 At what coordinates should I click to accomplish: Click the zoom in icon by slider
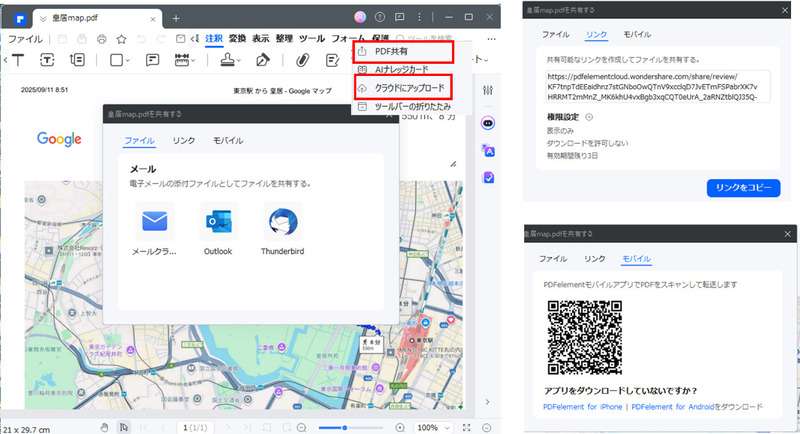[400, 427]
